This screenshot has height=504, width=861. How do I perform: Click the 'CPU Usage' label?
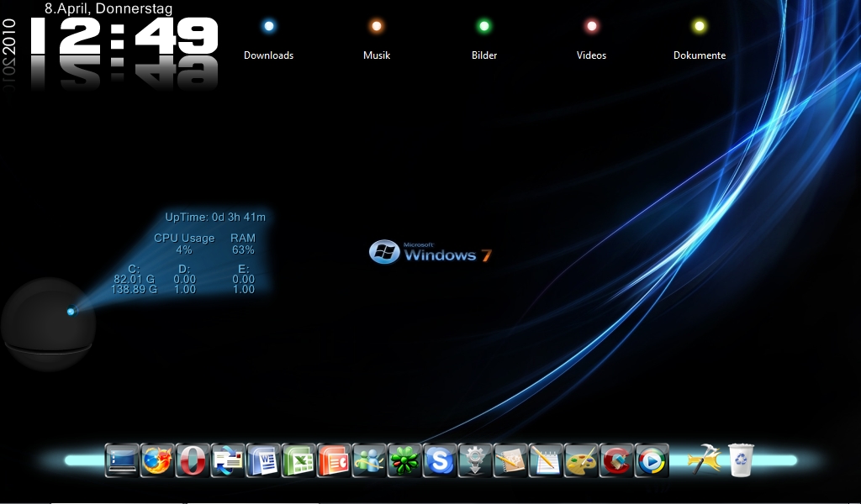click(x=184, y=238)
